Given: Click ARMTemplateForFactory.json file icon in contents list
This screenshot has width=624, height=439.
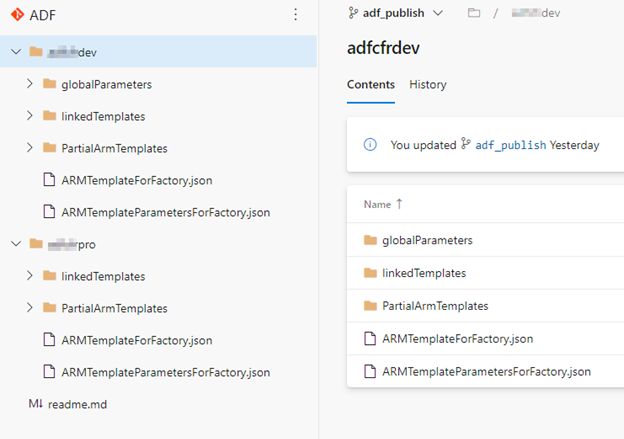Looking at the screenshot, I should point(370,339).
